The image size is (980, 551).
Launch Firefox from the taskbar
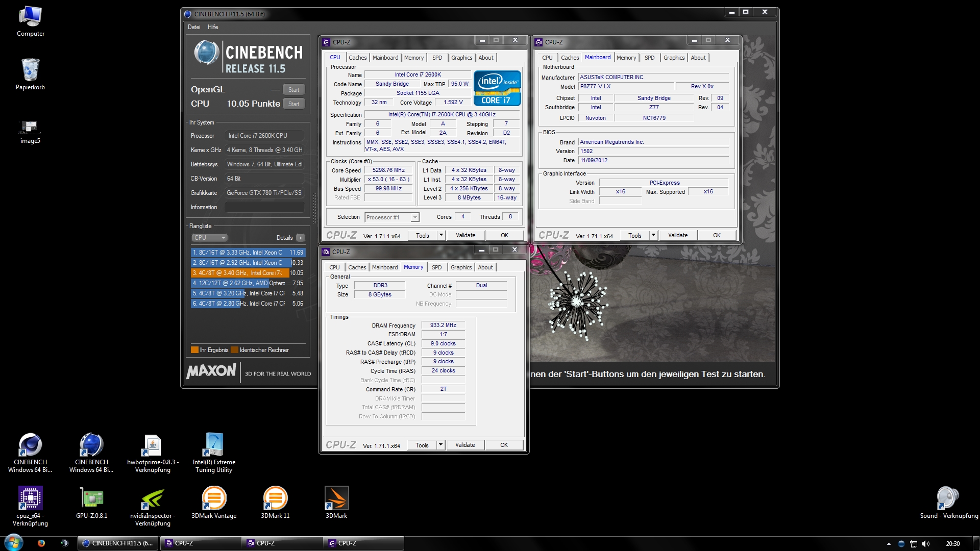(41, 543)
